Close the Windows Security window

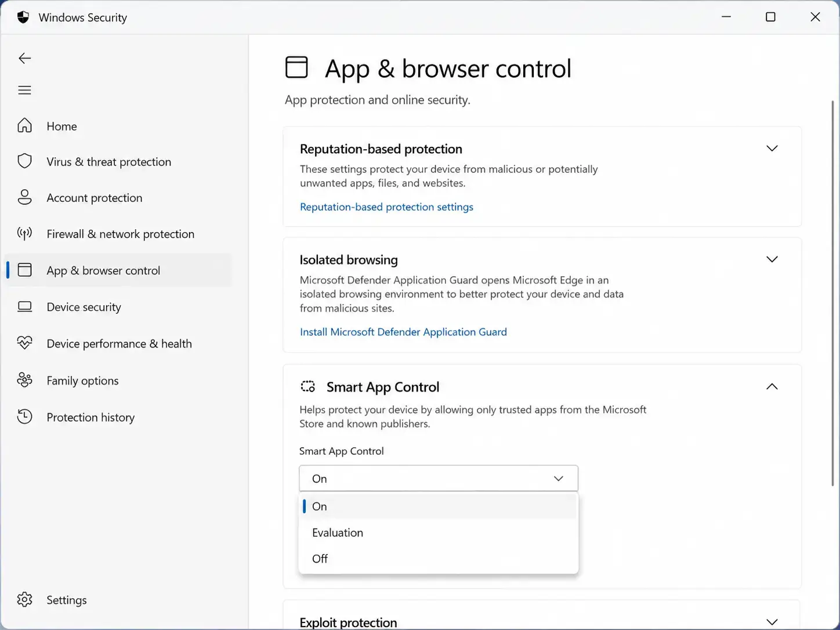pyautogui.click(x=815, y=17)
